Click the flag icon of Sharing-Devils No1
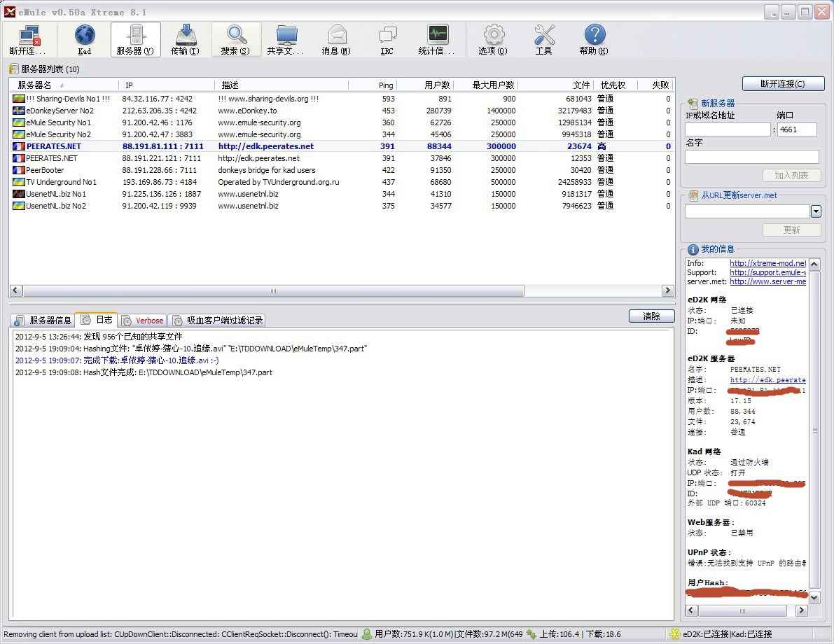 pos(19,99)
